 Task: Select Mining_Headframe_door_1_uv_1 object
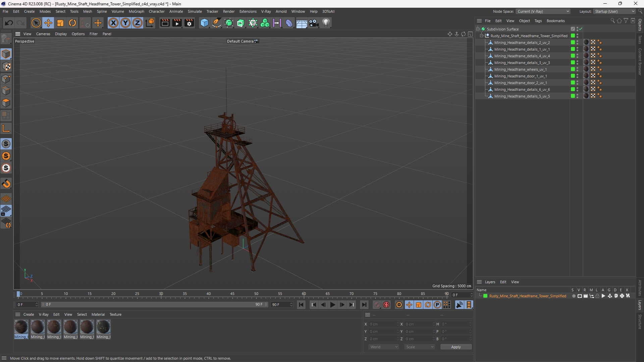(520, 76)
